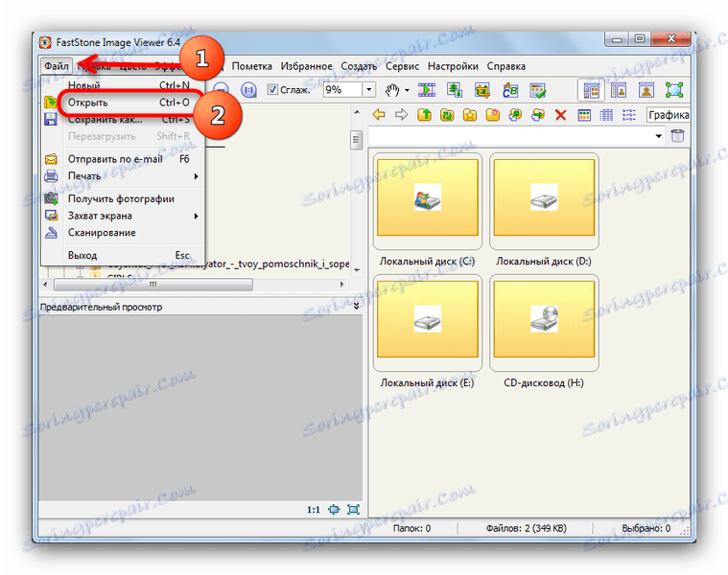Screen dimensions: 728x575
Task: Go forward with the gray right arrow
Action: coord(401,115)
